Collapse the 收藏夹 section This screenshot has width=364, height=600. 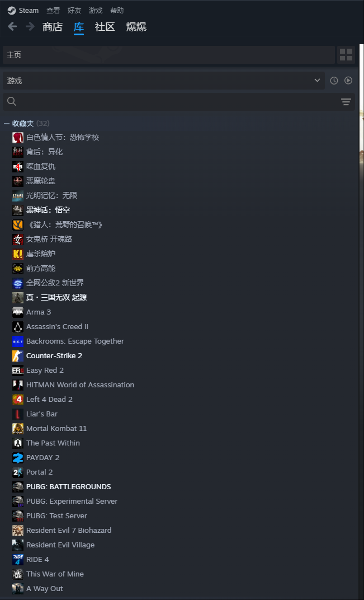click(7, 124)
